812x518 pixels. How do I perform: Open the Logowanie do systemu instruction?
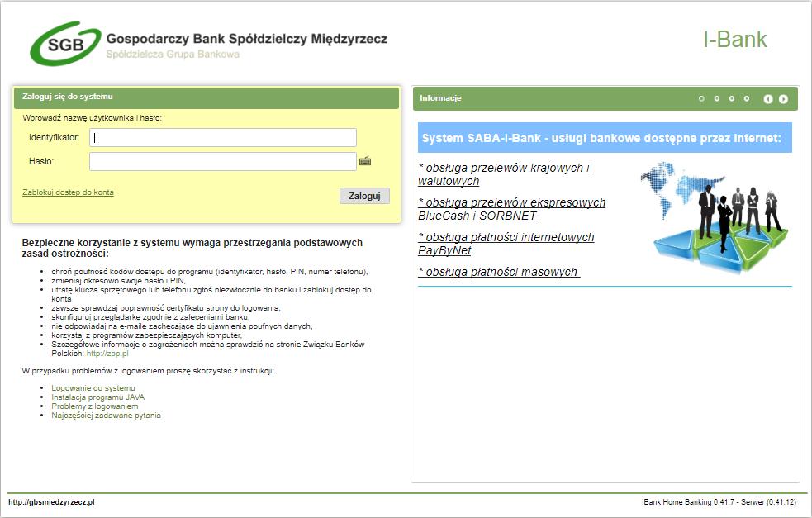coord(93,388)
